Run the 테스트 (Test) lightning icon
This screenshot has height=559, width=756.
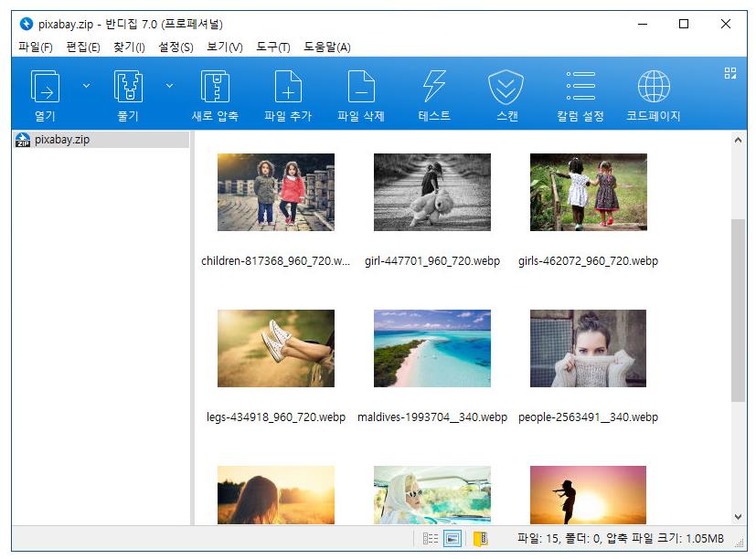click(434, 87)
